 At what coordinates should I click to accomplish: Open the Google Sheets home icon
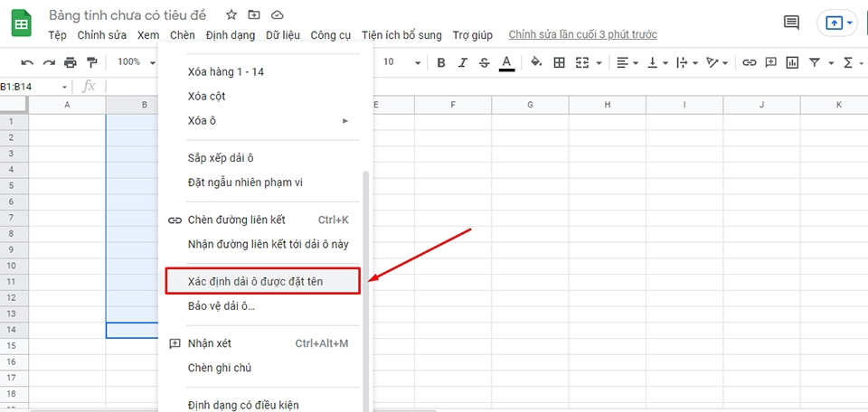pos(21,23)
